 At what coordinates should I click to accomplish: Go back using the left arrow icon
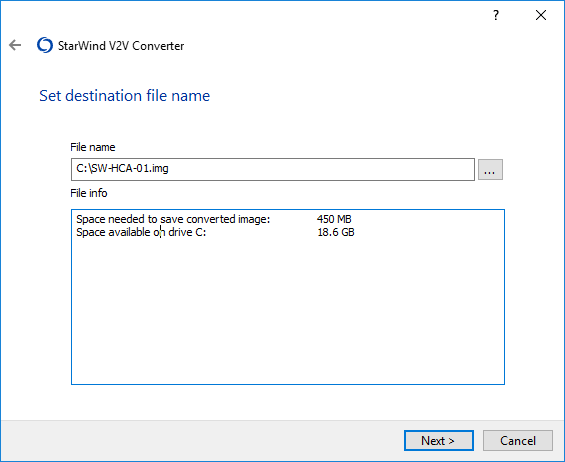(x=15, y=45)
